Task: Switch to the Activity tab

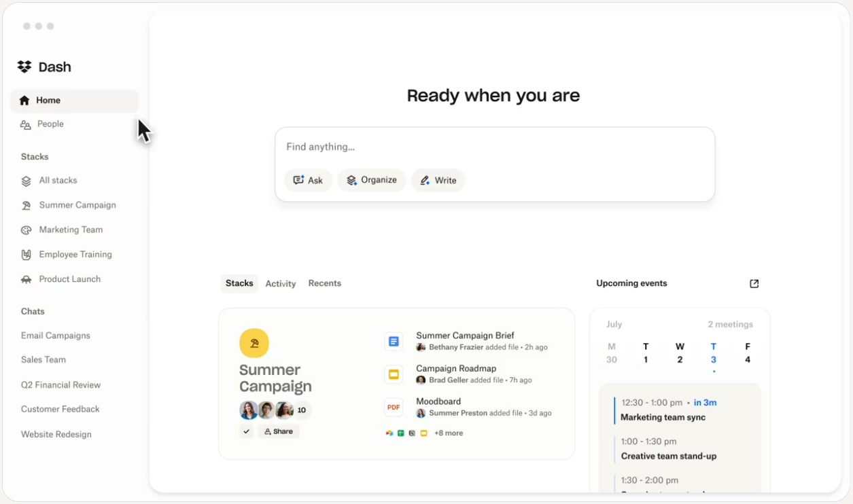Action: click(x=280, y=284)
